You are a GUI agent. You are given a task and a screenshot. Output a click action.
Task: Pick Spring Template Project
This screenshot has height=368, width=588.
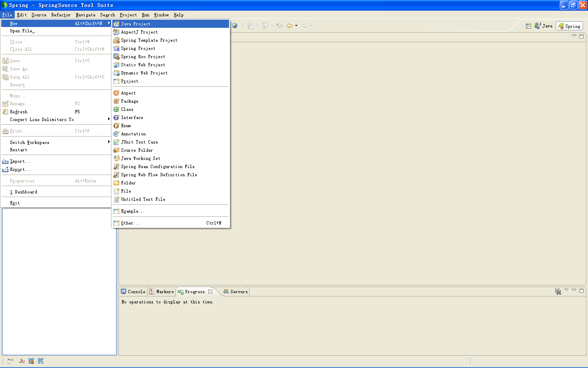(171, 40)
